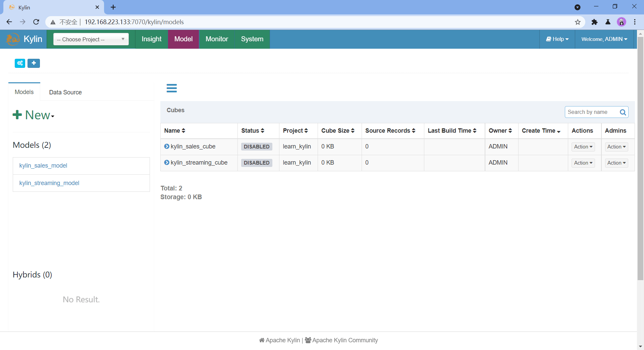
Task: Expand kylin_sales_cube row arrow icon
Action: tap(167, 146)
